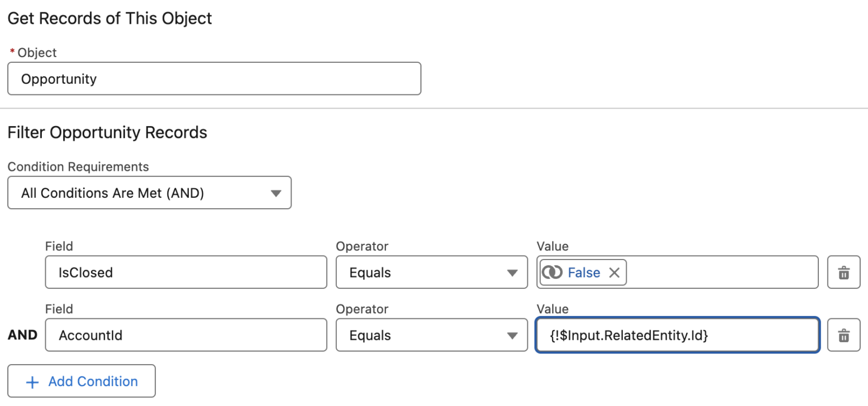Image resolution: width=868 pixels, height=406 pixels.
Task: Click the Object field showing Opportunity
Action: (x=214, y=79)
